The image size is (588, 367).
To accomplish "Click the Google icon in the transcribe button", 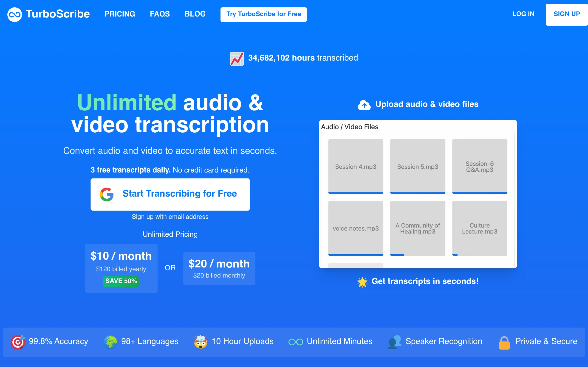I will coord(107,194).
